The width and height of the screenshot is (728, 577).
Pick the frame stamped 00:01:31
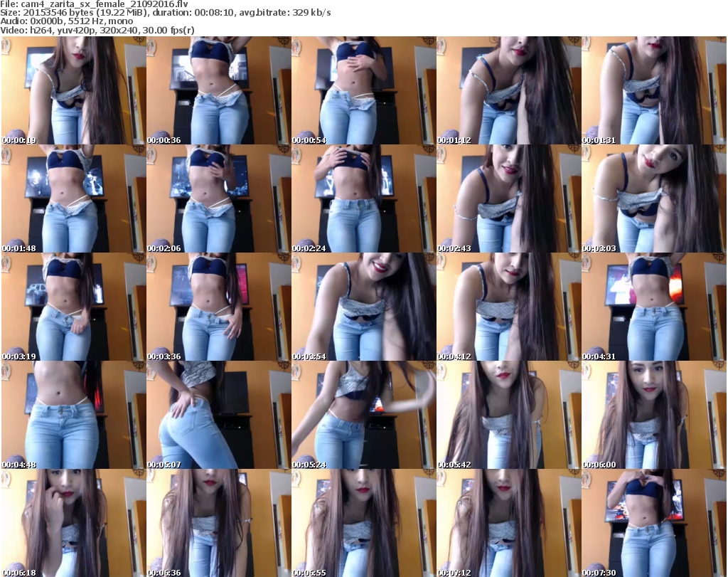tap(653, 90)
